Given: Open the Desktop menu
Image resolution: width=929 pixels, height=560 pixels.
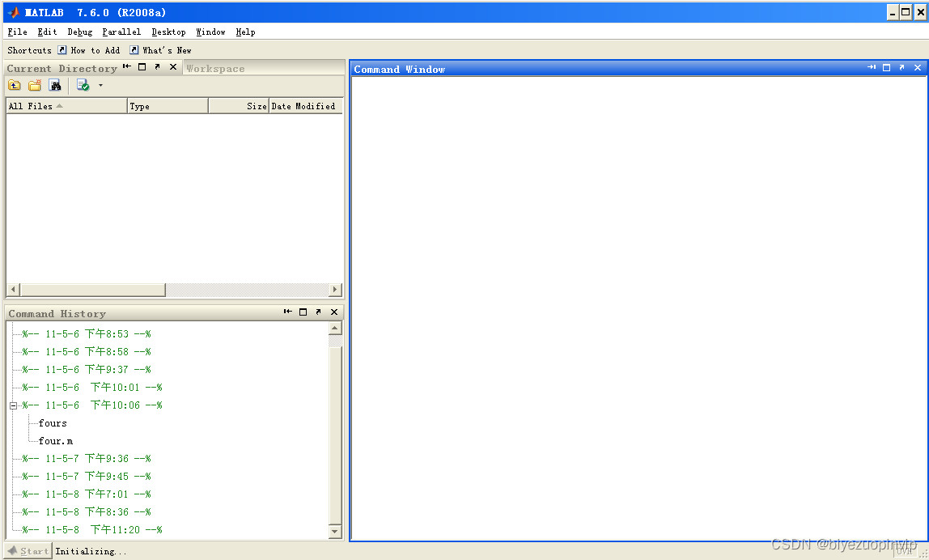Looking at the screenshot, I should (168, 32).
